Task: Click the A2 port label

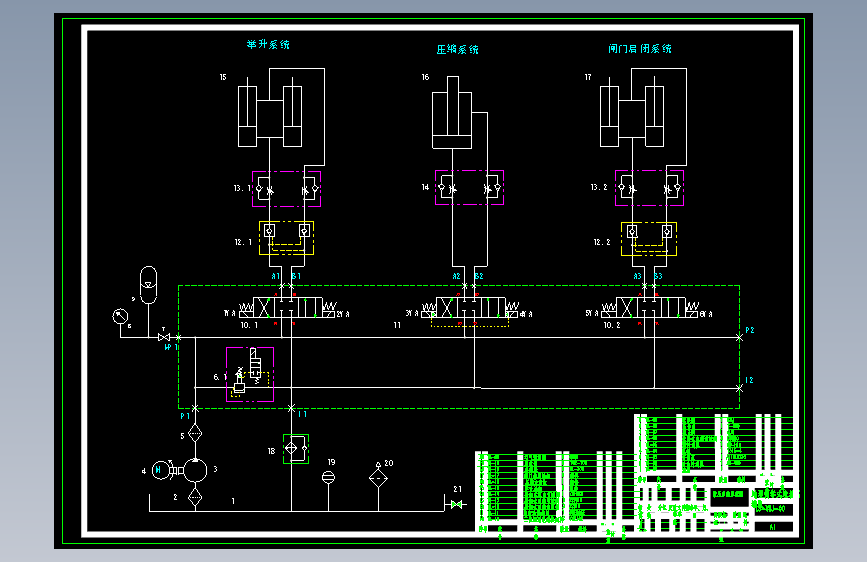Action: 456,276
